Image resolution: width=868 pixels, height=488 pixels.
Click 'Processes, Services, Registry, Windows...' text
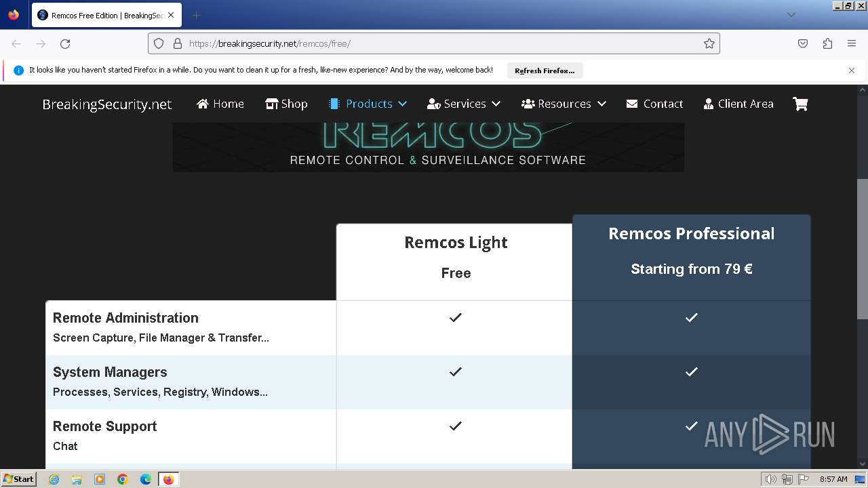[x=160, y=392]
